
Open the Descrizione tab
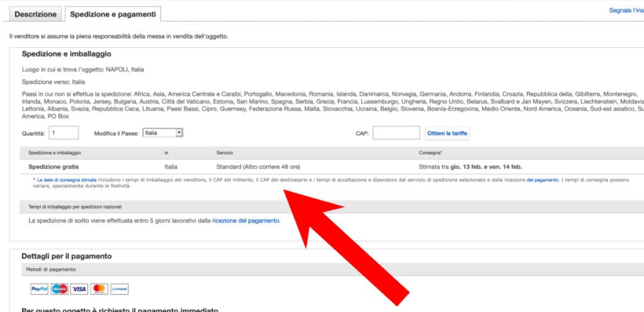click(35, 14)
